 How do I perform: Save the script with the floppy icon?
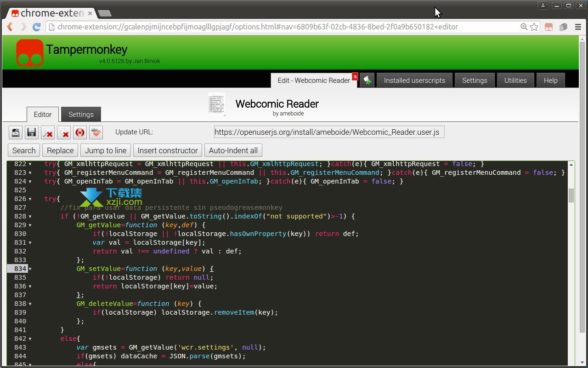[32, 132]
